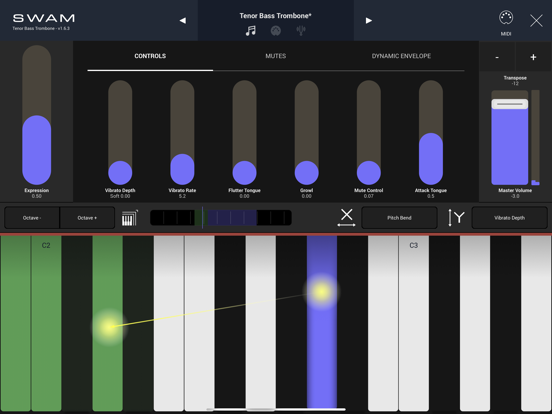Click the Attack Tongue 0.5 value label

431,196
